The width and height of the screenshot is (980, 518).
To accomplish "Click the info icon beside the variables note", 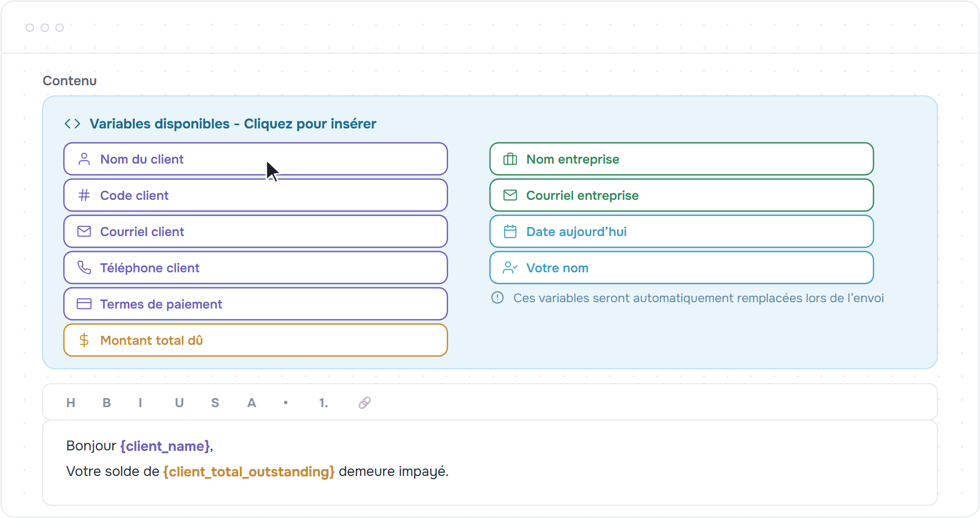I will coord(497,297).
